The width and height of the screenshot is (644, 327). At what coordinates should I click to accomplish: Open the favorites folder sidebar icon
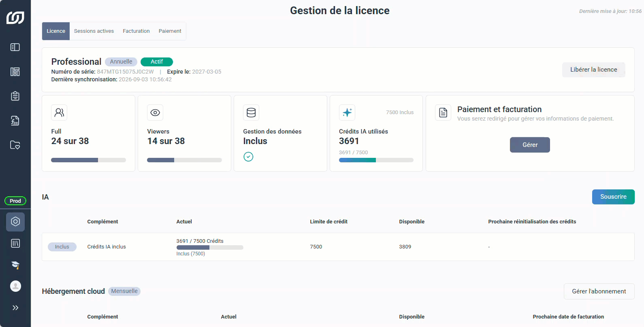pos(15,145)
